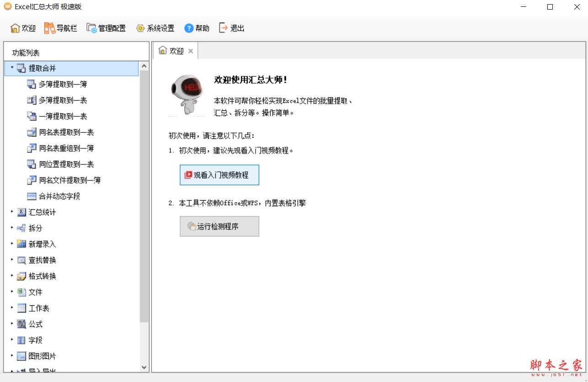Click the 格式转换 category icon

[21, 276]
